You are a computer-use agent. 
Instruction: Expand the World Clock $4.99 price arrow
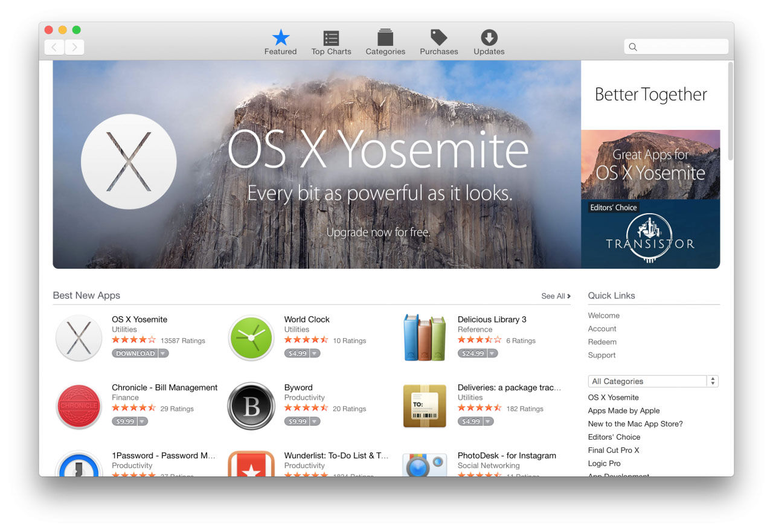coord(315,353)
